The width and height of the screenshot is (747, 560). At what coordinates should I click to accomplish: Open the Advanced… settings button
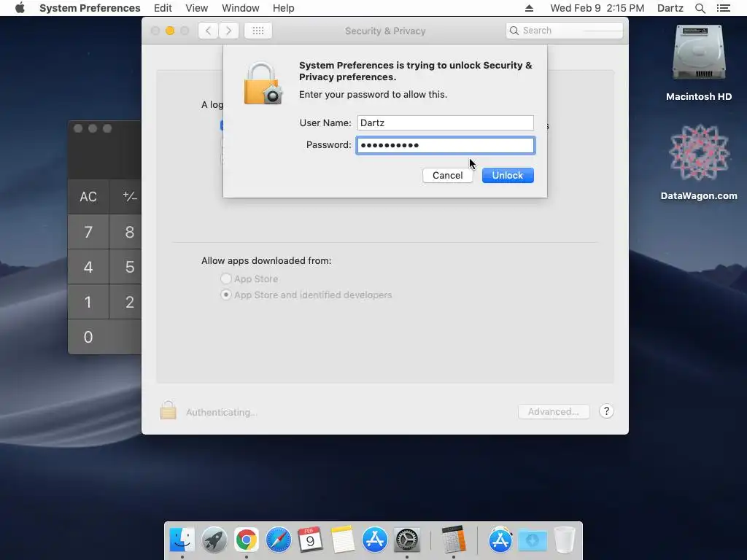[x=553, y=411]
